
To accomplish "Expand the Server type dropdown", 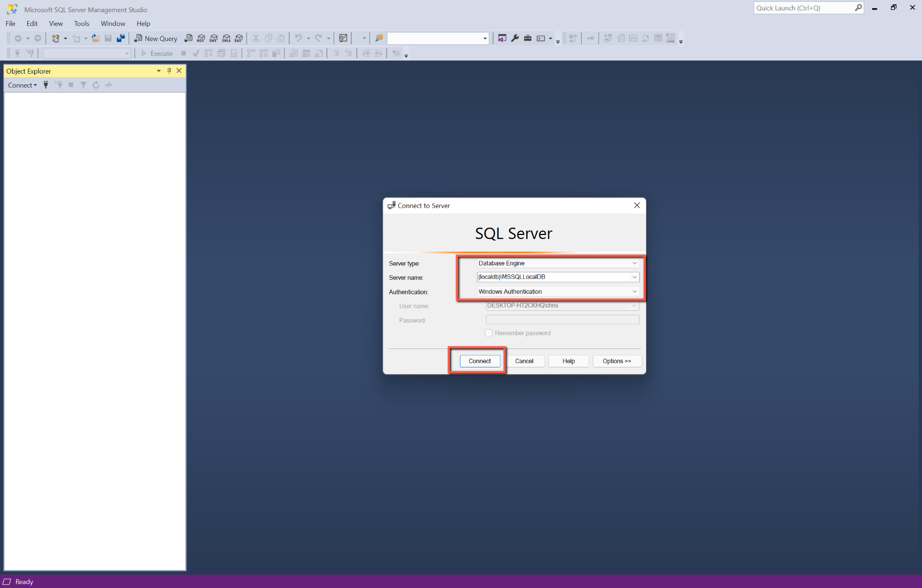I will pyautogui.click(x=634, y=263).
